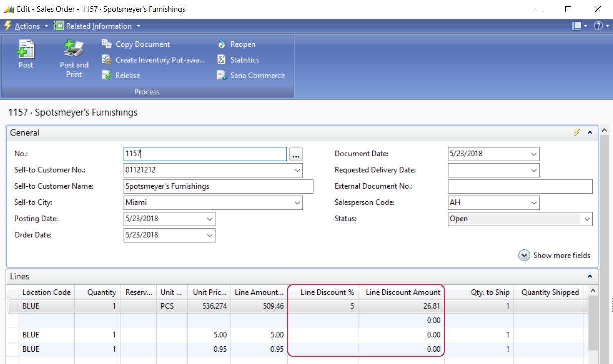
Task: Click the Location Code column header
Action: [46, 292]
